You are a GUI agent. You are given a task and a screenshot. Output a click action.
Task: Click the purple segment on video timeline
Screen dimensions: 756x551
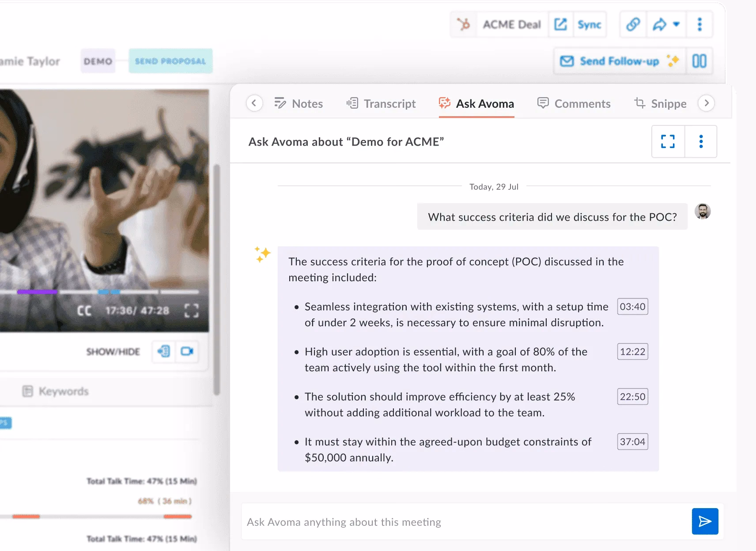[x=37, y=292]
